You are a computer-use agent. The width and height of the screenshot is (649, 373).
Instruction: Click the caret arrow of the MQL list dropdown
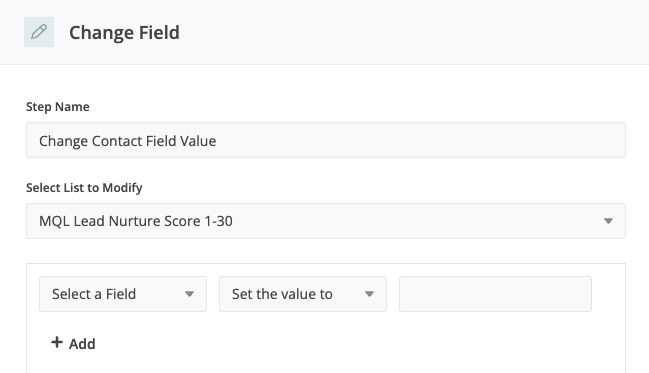[x=608, y=221]
